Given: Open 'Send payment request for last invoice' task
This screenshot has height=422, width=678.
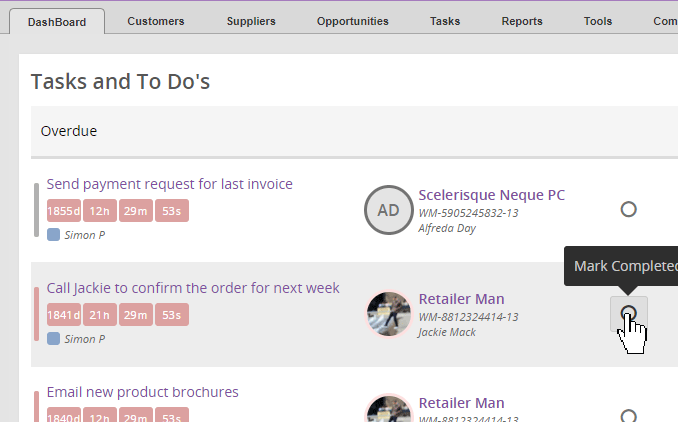Looking at the screenshot, I should click(170, 184).
